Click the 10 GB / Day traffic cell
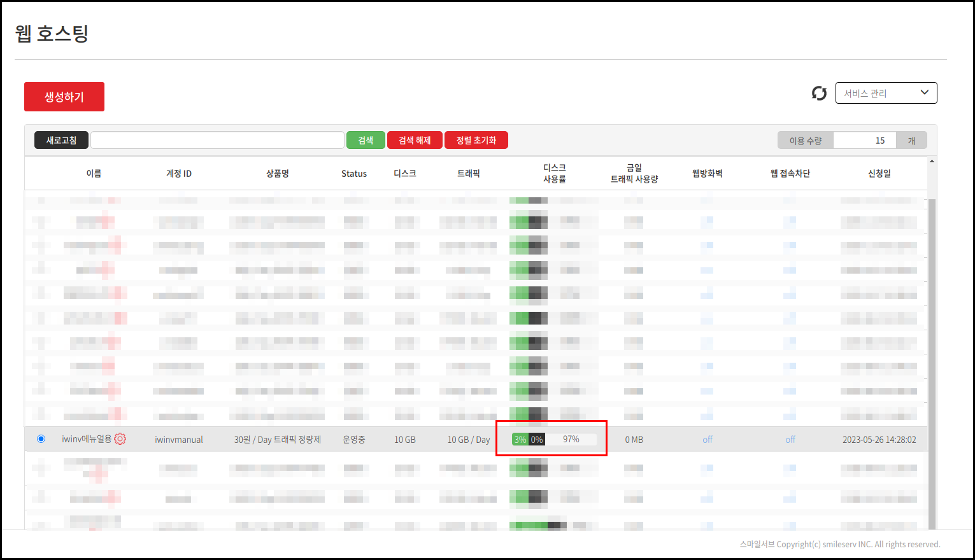Viewport: 975px width, 560px height. 469,440
